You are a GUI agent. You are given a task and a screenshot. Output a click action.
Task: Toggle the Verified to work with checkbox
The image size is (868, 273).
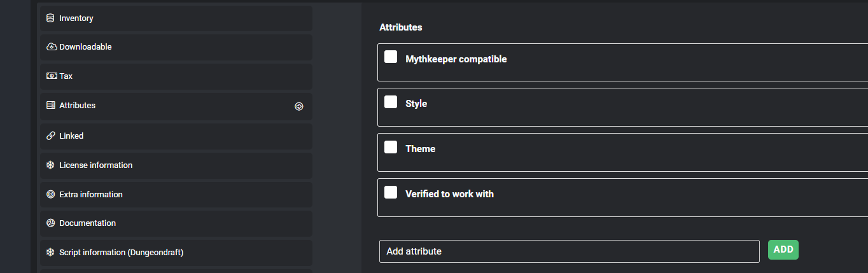tap(391, 193)
